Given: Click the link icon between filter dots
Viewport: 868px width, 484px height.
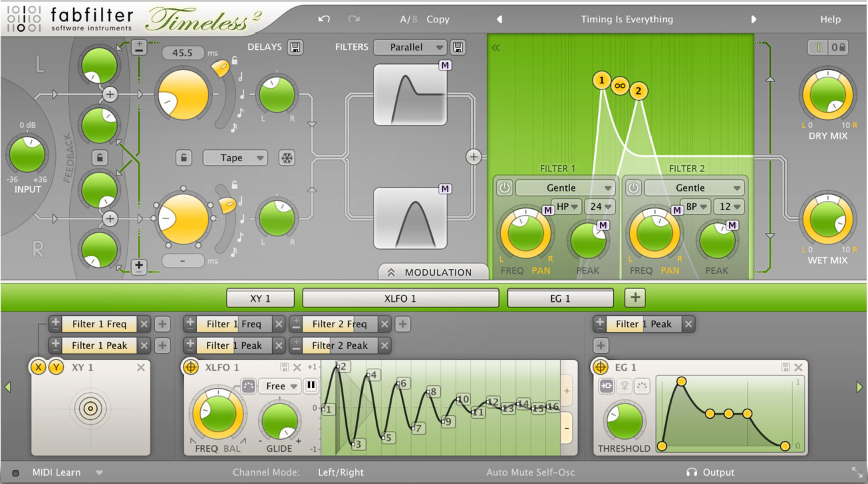Looking at the screenshot, I should (x=620, y=86).
